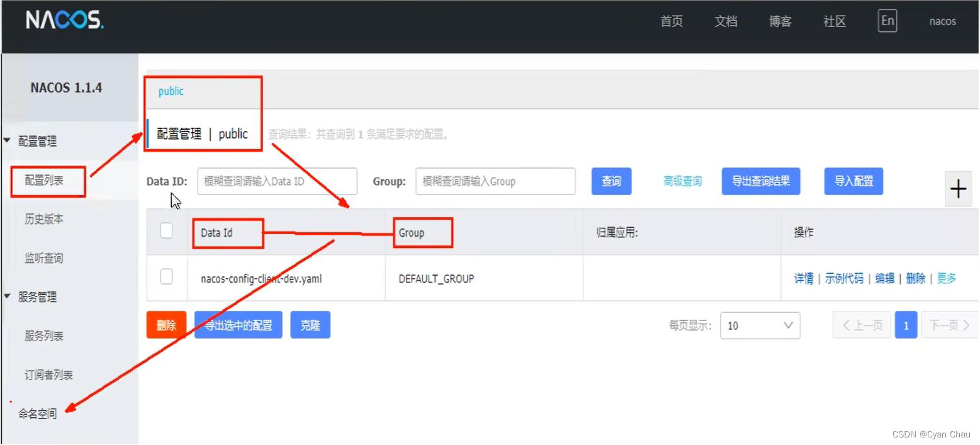Image resolution: width=980 pixels, height=445 pixels.
Task: Click the 导出选中的配置 button
Action: 238,325
